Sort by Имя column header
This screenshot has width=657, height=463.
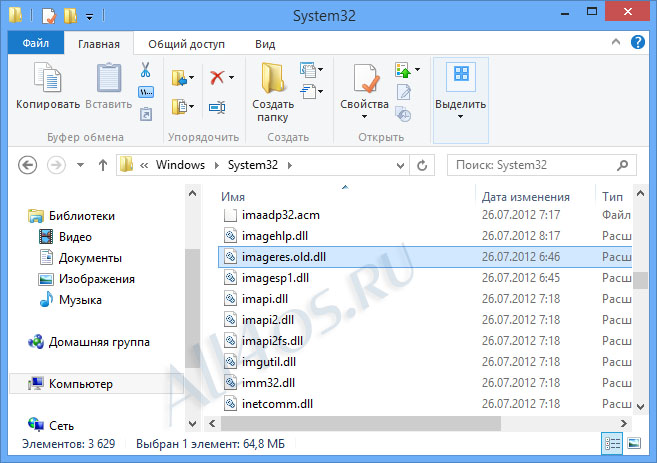point(233,197)
